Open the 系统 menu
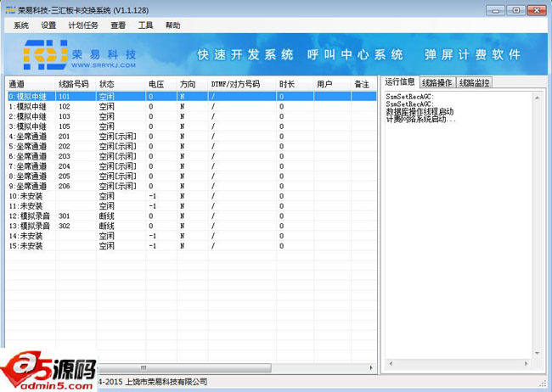The height and width of the screenshot is (392, 552). [21, 25]
